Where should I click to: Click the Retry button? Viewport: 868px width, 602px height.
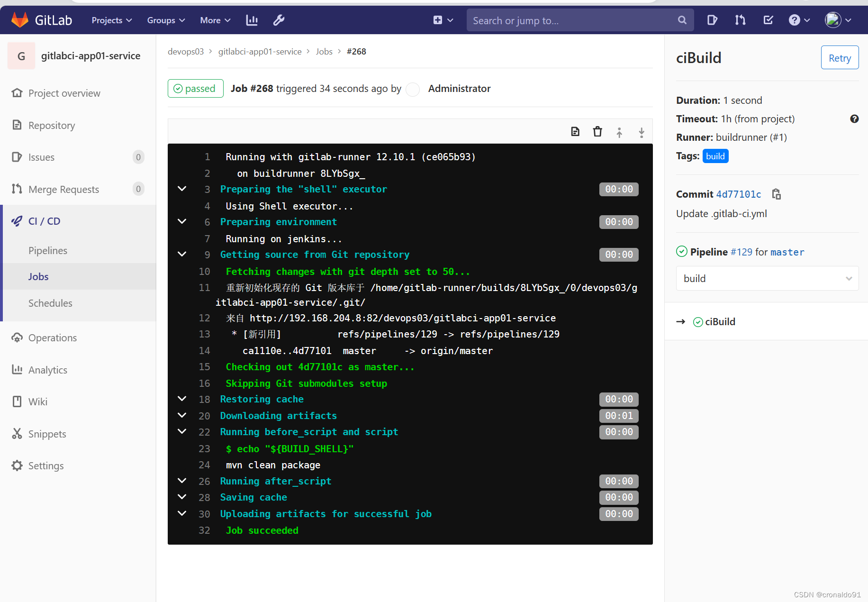coord(840,58)
